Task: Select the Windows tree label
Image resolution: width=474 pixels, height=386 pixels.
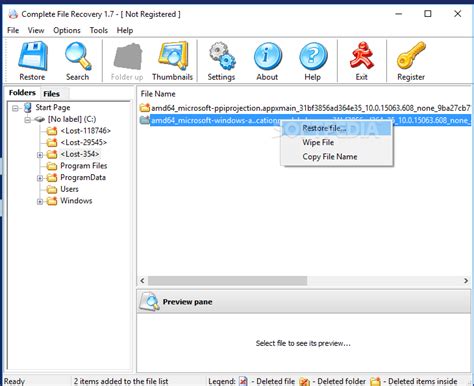Action: (76, 201)
